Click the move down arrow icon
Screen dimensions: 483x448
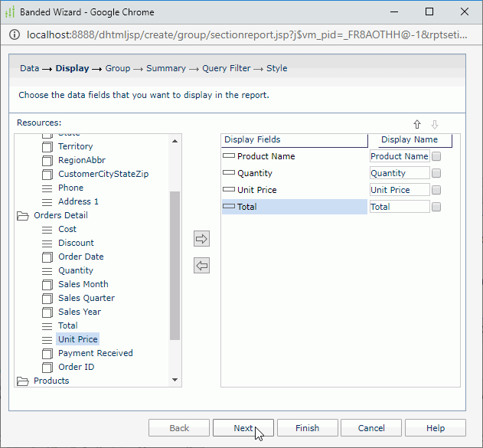coord(435,125)
